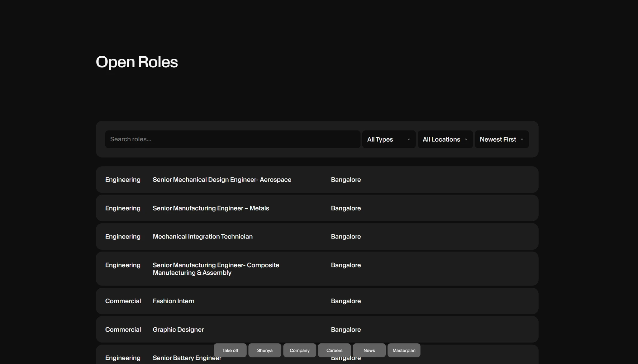The image size is (638, 364).
Task: Click the Open Roles heading
Action: [x=137, y=62]
